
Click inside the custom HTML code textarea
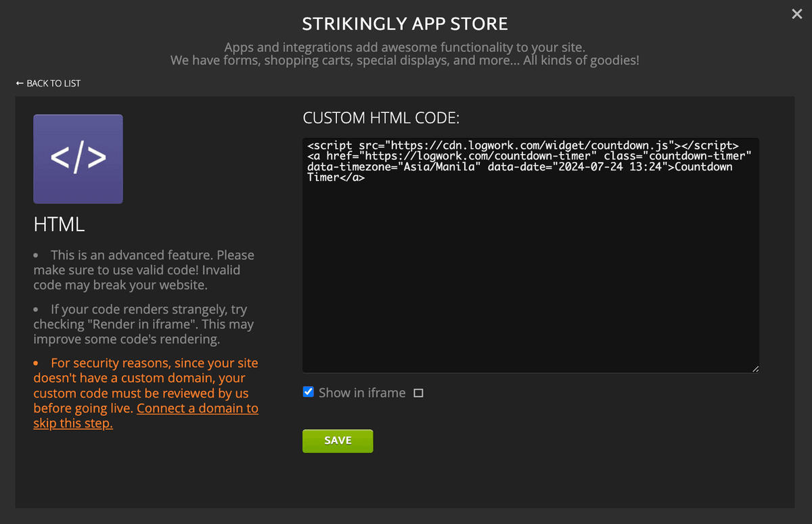point(531,256)
